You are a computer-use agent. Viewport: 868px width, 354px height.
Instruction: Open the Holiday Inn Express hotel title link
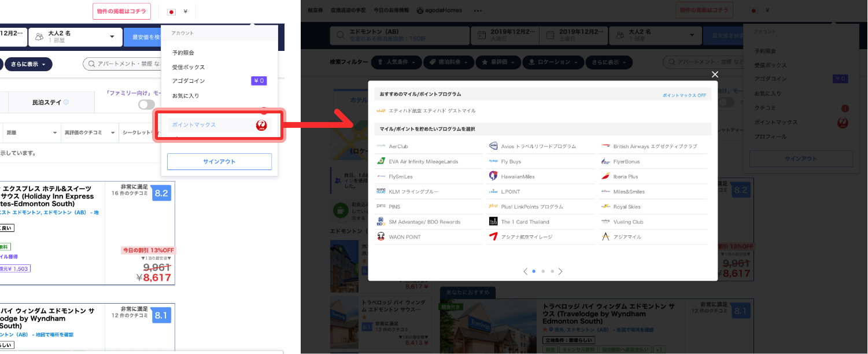click(48, 196)
